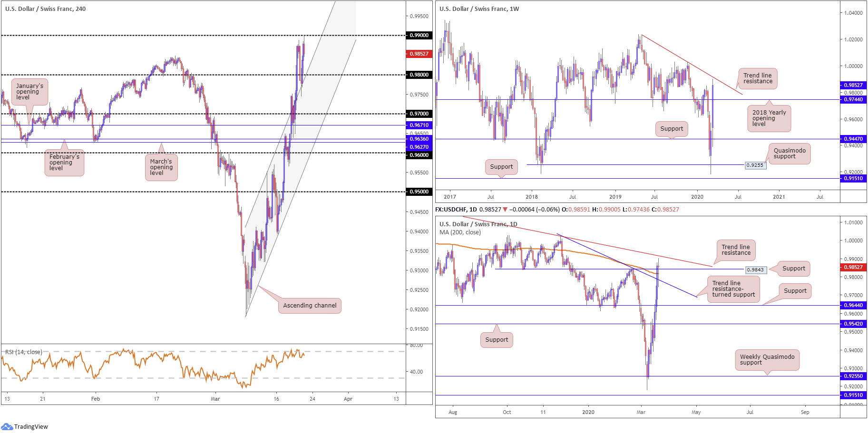This screenshot has width=868, height=433.
Task: Click the 0.96440 price label on the daily chart
Action: pyautogui.click(x=853, y=305)
